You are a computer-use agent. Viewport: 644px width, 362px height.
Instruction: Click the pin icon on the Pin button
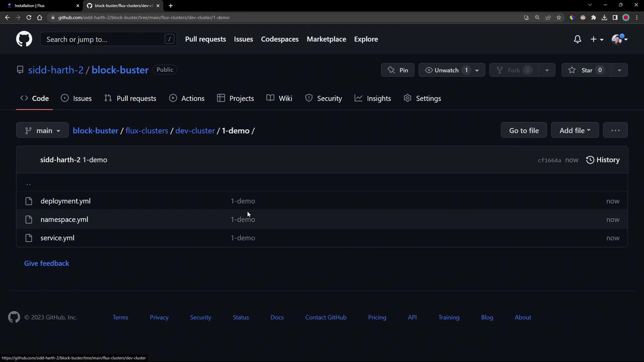391,70
